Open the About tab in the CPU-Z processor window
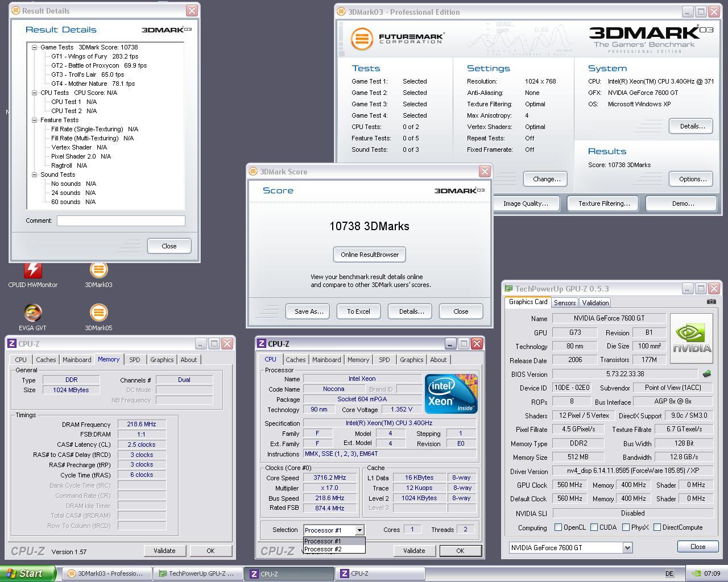 (439, 360)
